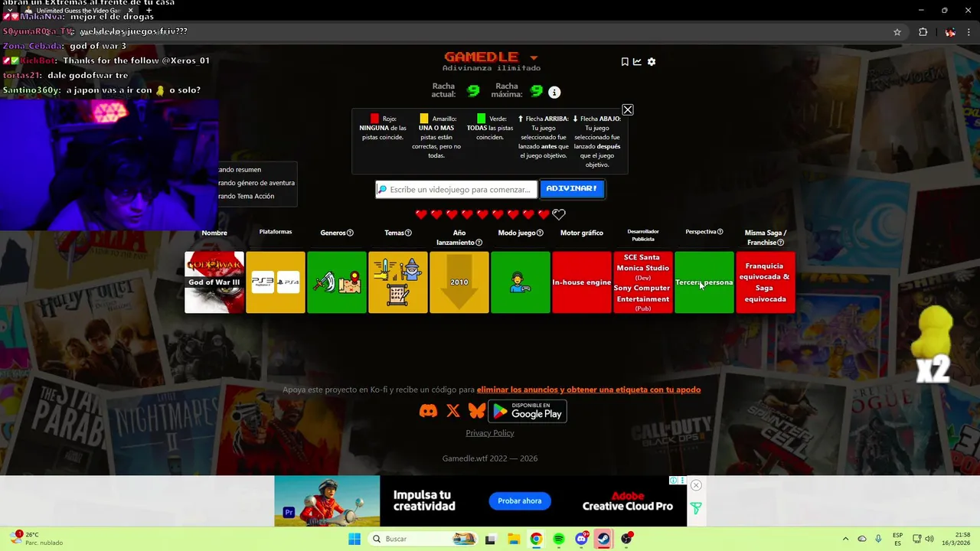The width and height of the screenshot is (980, 551).
Task: Show help for the Generos column
Action: 350,233
